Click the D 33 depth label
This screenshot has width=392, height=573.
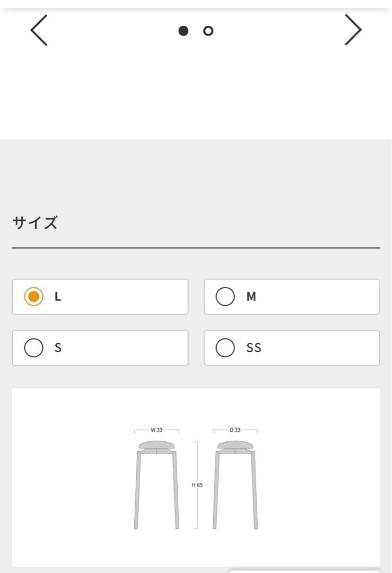pyautogui.click(x=235, y=430)
